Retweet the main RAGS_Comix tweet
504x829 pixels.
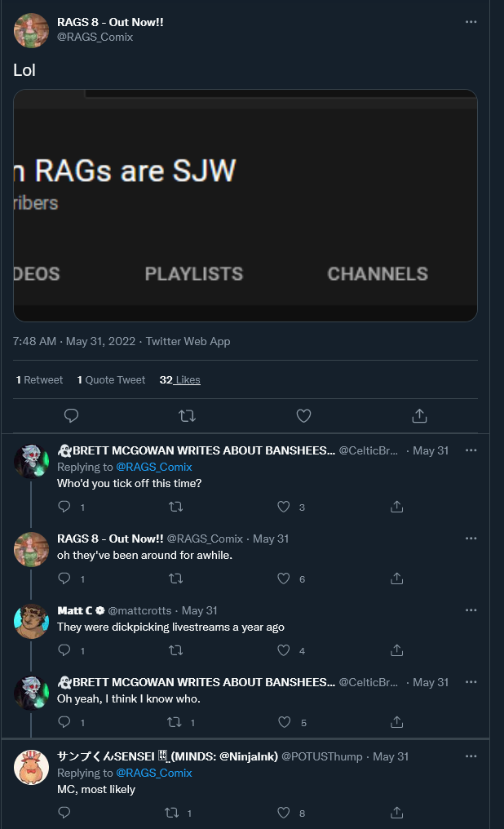click(x=187, y=415)
